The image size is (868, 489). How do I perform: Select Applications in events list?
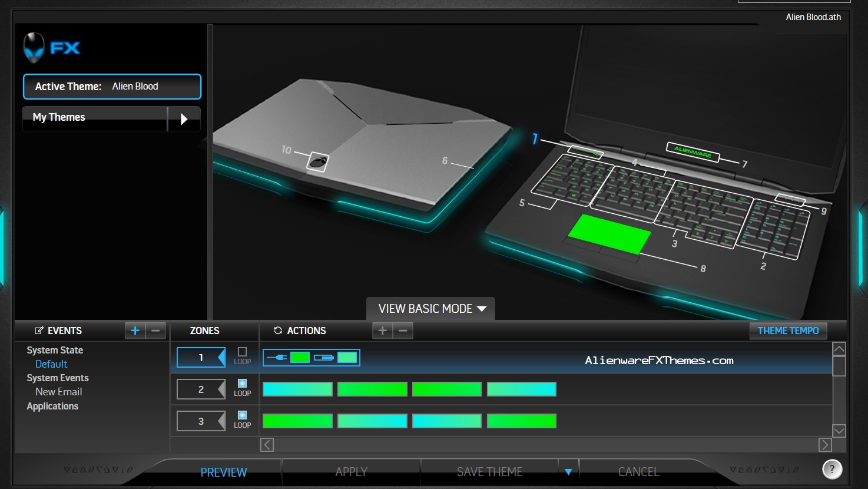(52, 406)
